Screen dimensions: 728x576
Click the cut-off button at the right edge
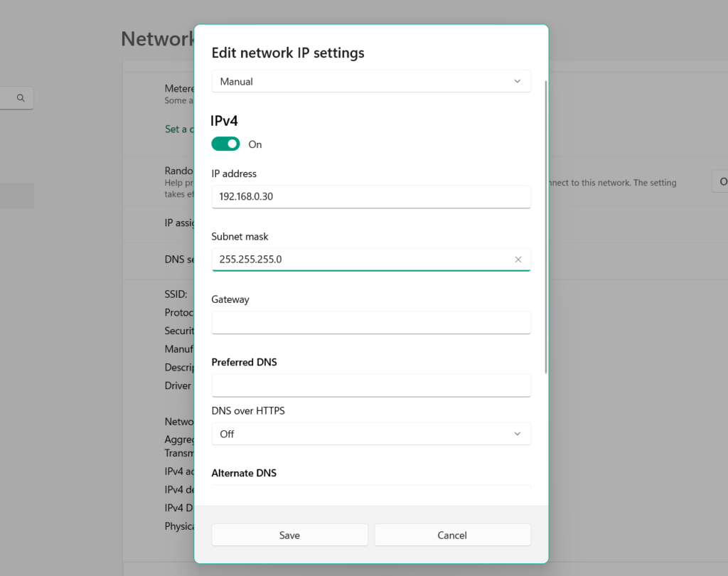[x=720, y=181]
